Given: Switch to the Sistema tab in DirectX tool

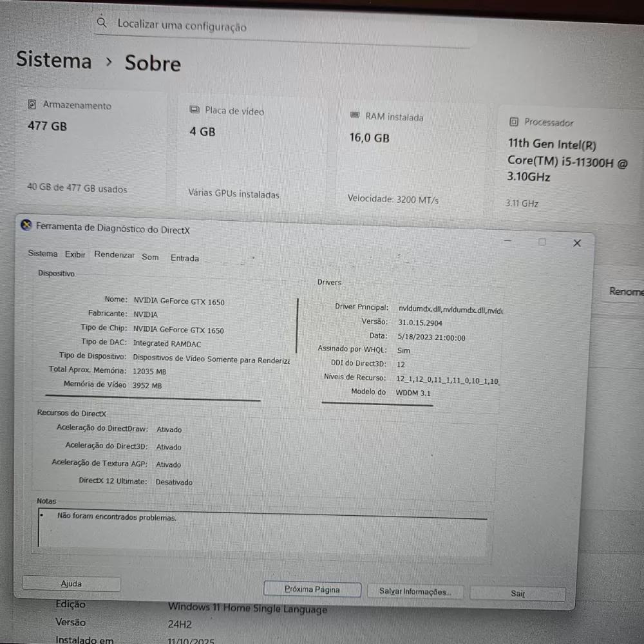Looking at the screenshot, I should [43, 254].
